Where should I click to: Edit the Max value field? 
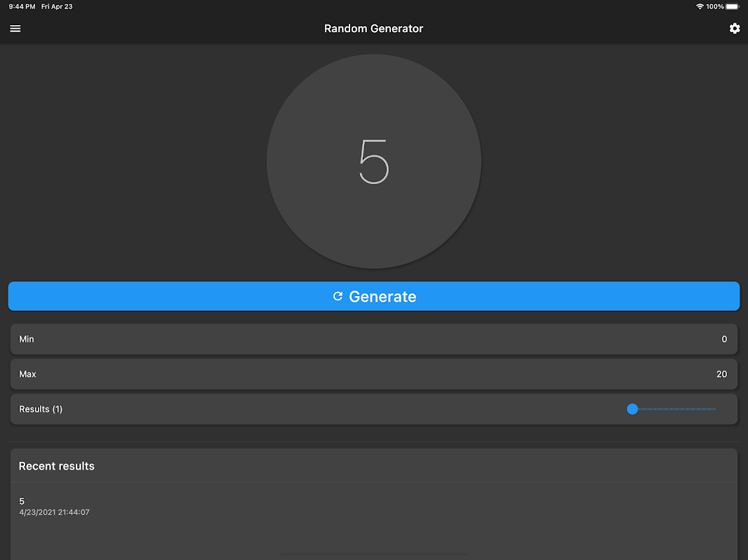coord(374,374)
